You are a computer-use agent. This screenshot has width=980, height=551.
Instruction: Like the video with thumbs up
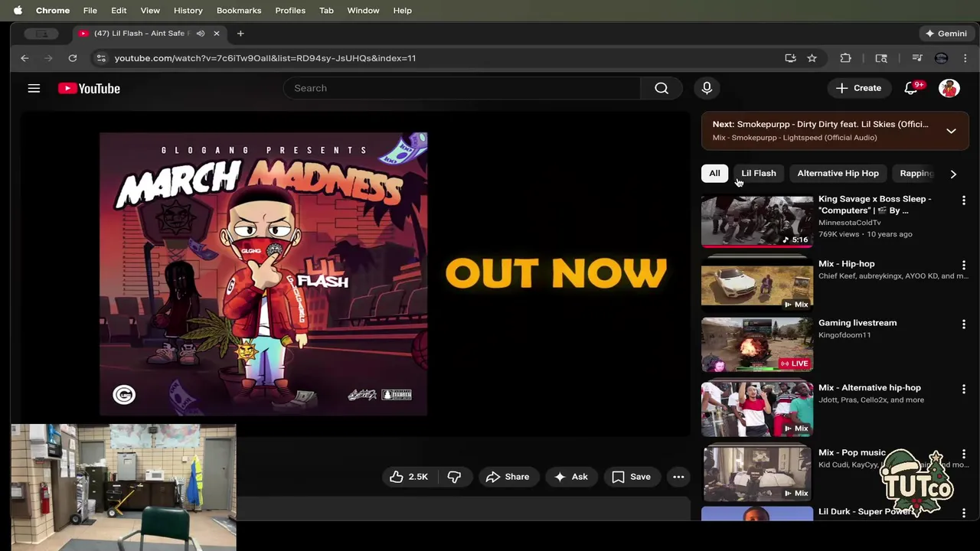click(x=408, y=477)
